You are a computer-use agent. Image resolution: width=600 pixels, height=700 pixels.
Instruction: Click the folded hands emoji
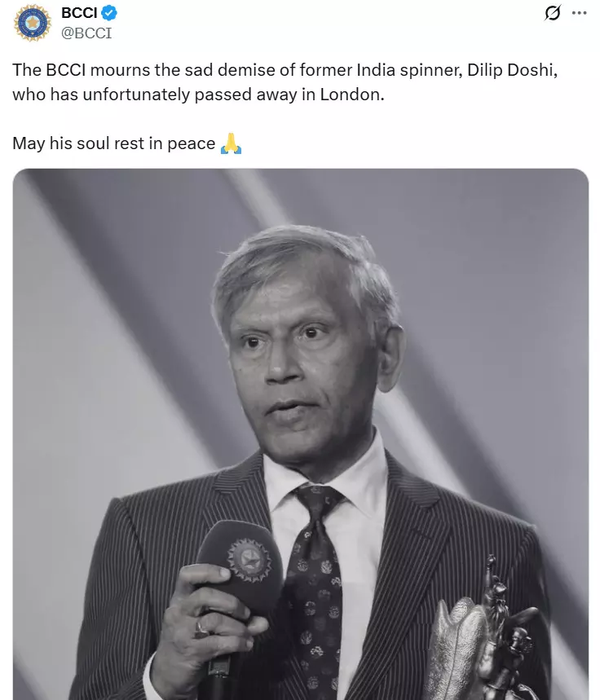[x=232, y=144]
